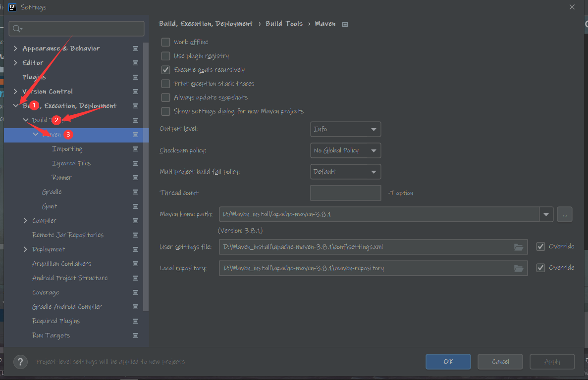
Task: Expand Deployment subsection
Action: tap(25, 249)
